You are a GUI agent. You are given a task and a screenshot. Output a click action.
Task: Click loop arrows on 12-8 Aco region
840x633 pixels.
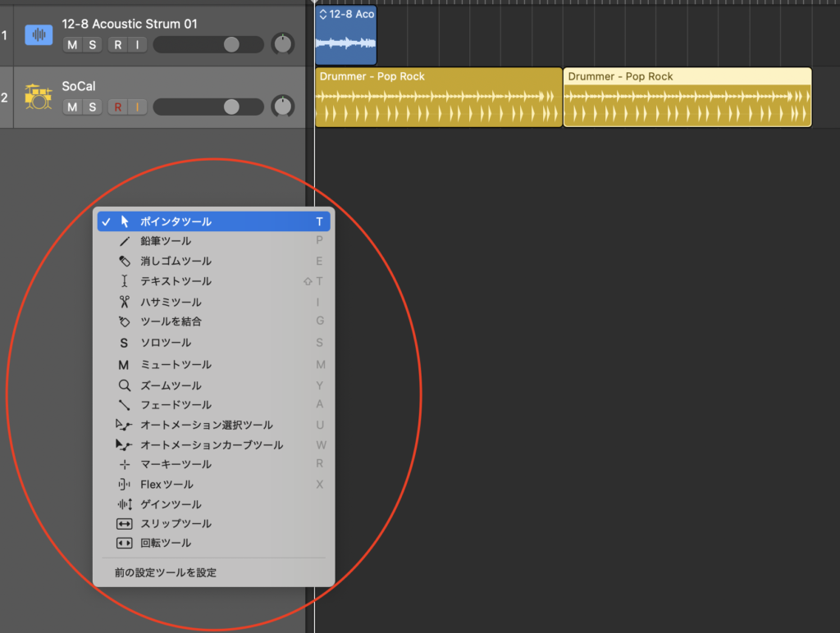322,15
